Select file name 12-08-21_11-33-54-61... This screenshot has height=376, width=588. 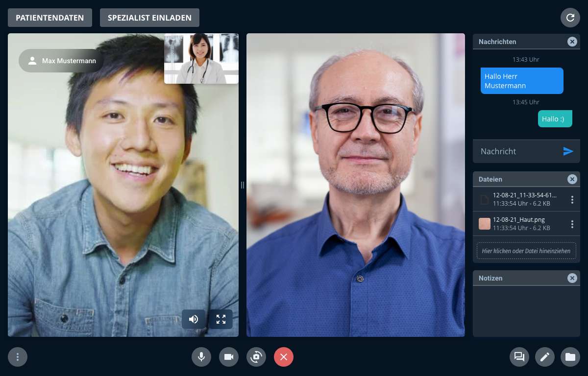coord(525,195)
